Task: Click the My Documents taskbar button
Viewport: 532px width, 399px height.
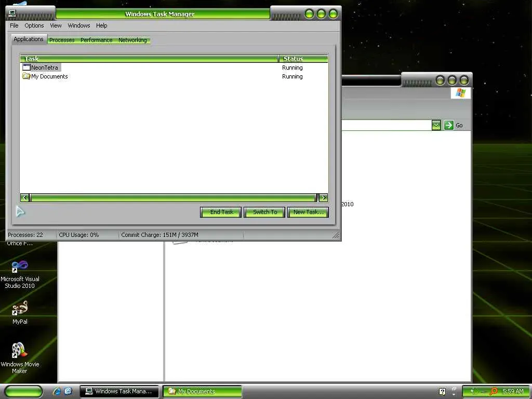Action: point(203,391)
